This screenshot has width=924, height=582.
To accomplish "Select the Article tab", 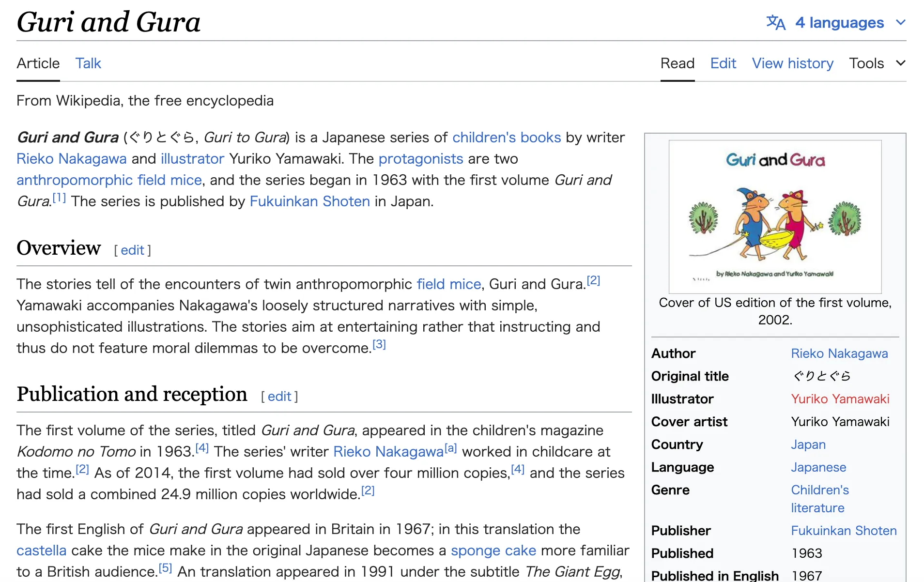I will point(38,63).
